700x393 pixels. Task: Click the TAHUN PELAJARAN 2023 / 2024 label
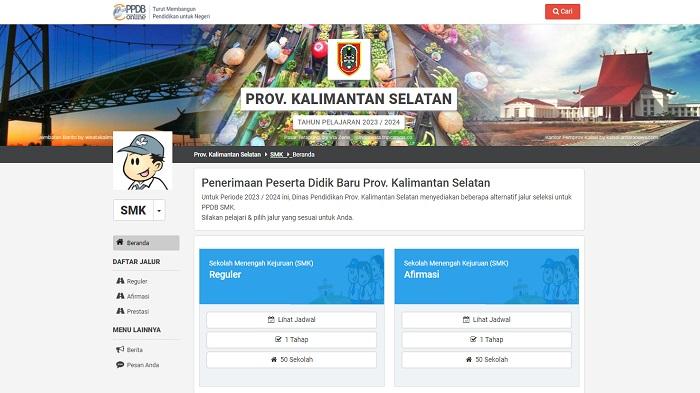pos(349,122)
